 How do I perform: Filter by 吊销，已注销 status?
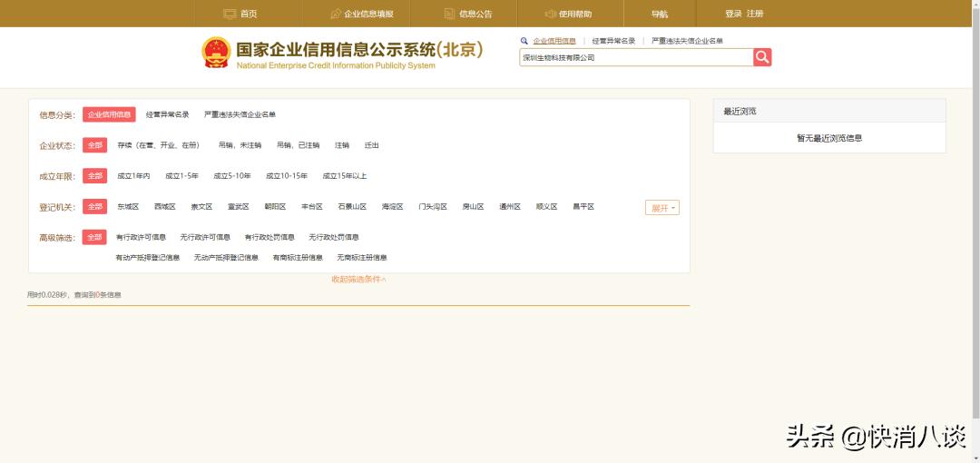coord(299,145)
